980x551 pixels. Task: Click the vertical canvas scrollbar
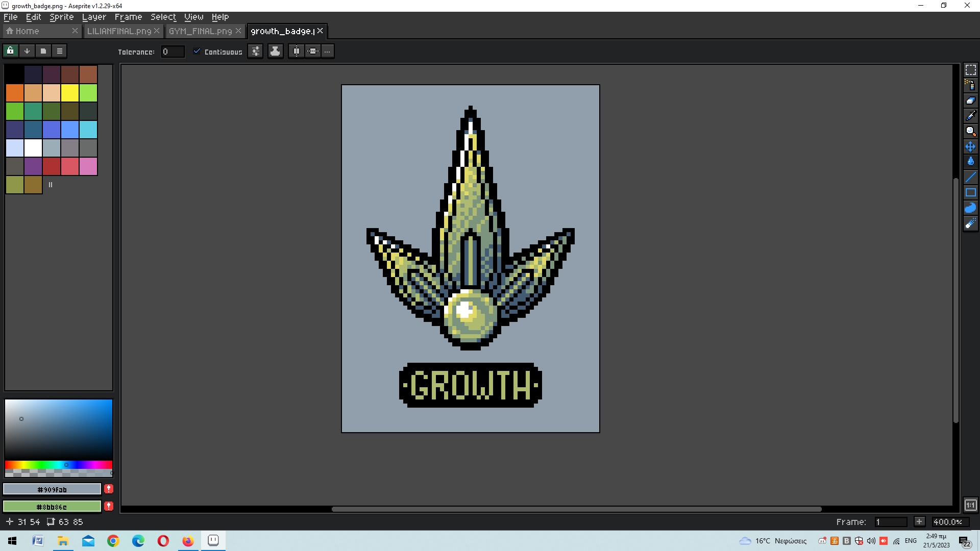956,300
